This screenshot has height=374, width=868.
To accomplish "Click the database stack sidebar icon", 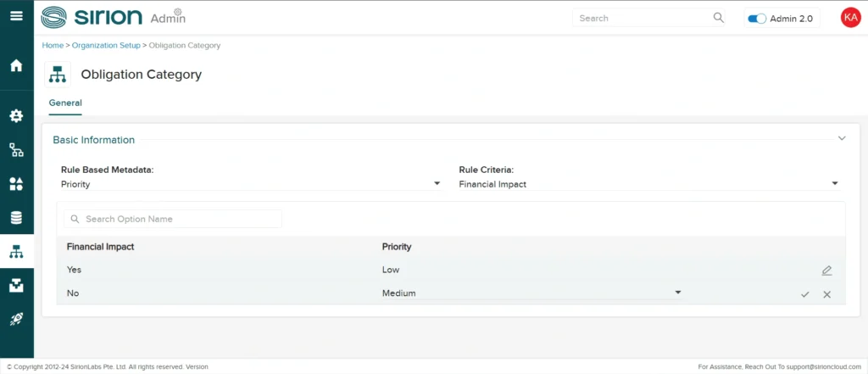I will coord(16,218).
